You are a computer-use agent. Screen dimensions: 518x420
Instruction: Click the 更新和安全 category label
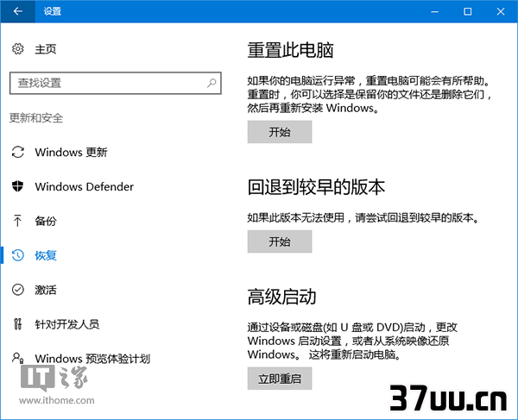coord(36,118)
